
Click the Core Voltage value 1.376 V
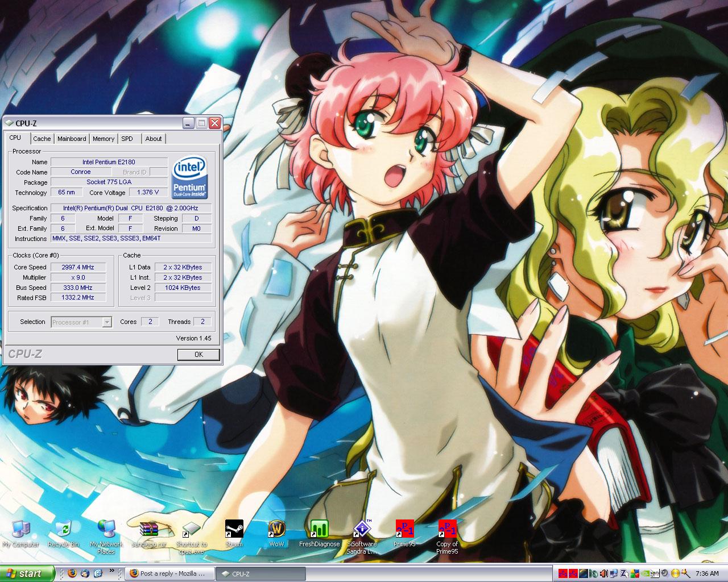coord(148,192)
